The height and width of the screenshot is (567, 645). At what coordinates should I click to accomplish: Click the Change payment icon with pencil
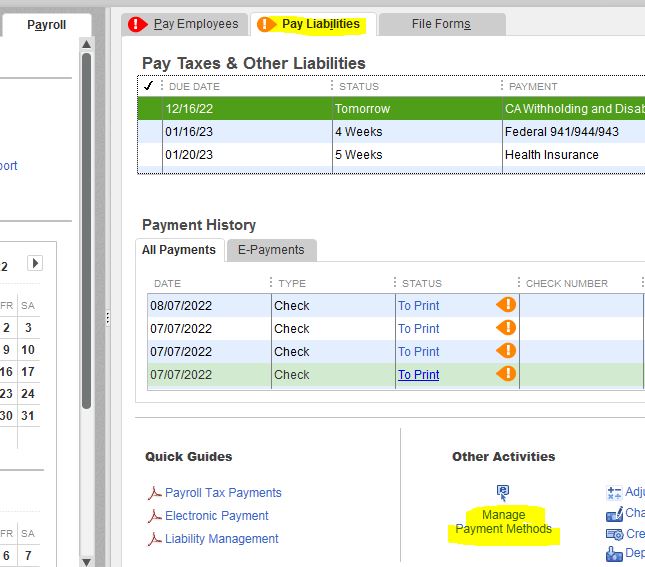point(614,514)
